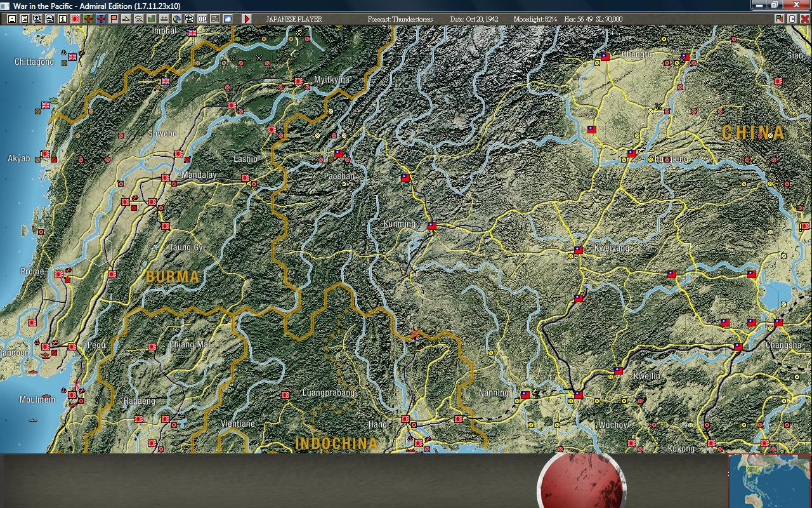
Task: Click the 'Prome' map label
Action: pos(32,272)
